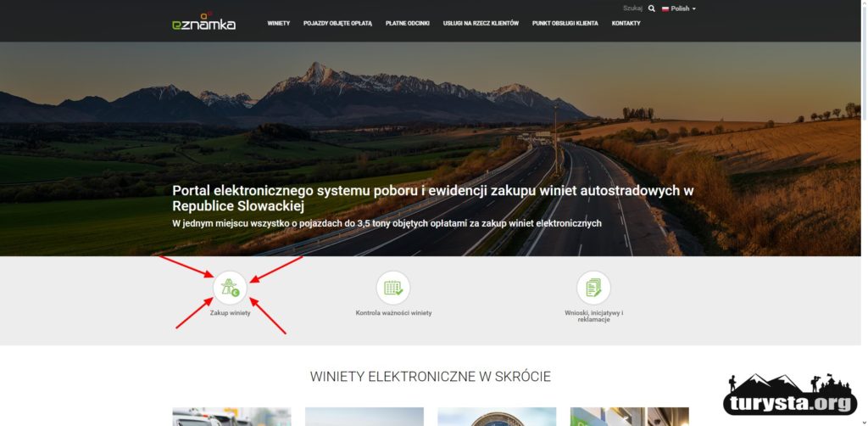868x426 pixels.
Task: Open the WINIETY menu
Action: [x=278, y=23]
